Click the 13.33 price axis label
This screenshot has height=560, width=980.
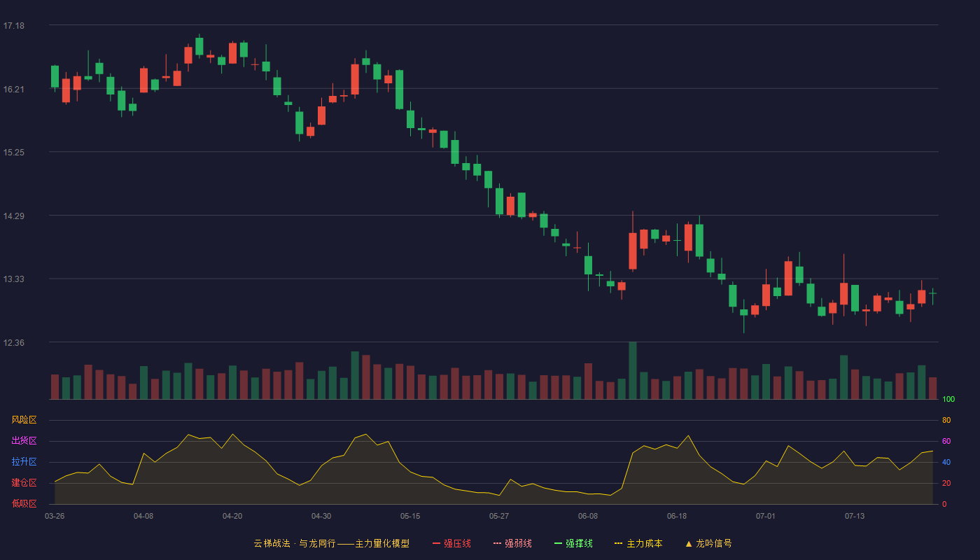[13, 279]
